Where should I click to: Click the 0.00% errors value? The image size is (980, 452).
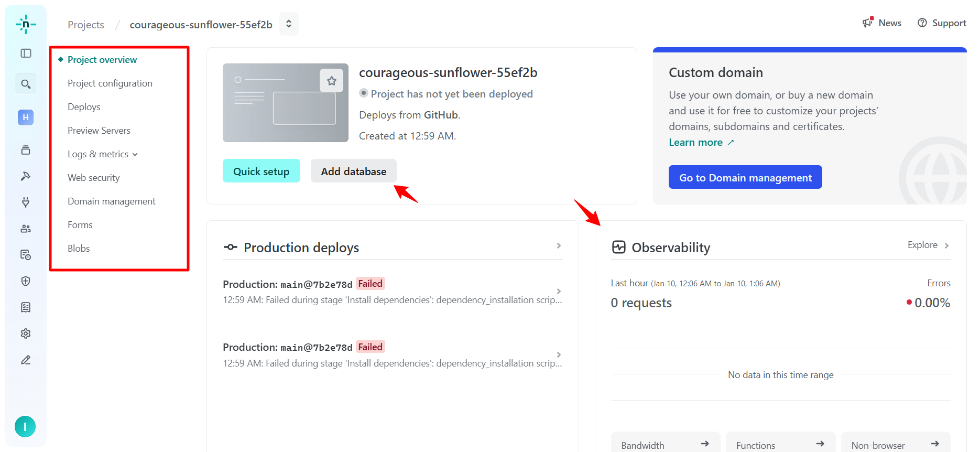(x=932, y=303)
